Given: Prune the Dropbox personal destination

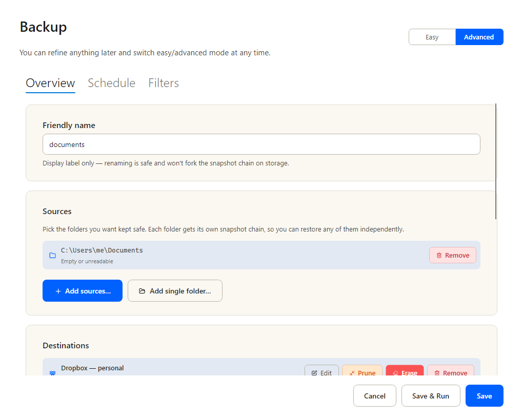Looking at the screenshot, I should click(362, 371).
